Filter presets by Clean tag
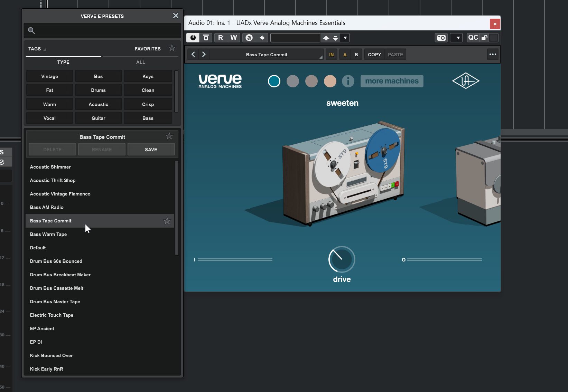The height and width of the screenshot is (392, 568). pos(148,90)
